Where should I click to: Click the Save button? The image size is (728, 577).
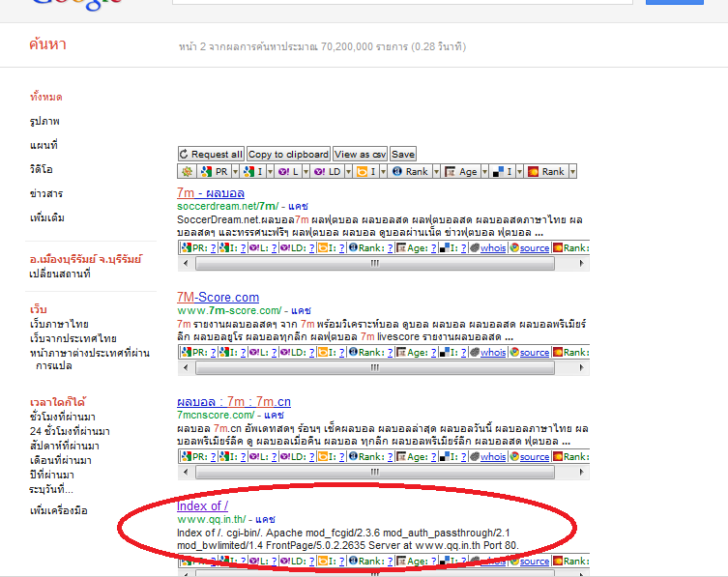(403, 154)
